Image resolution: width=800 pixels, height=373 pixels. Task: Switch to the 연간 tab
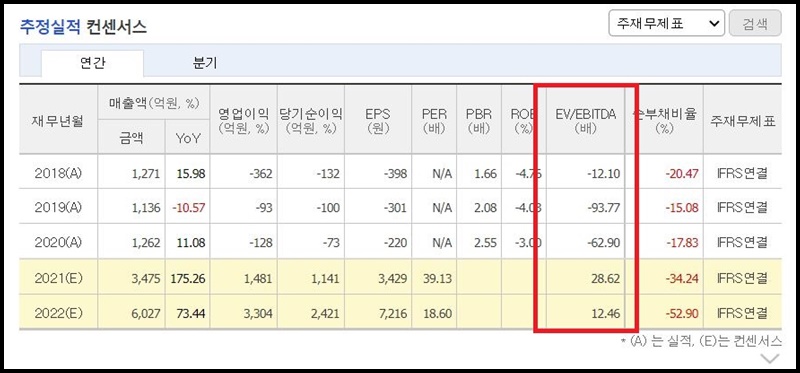[92, 63]
